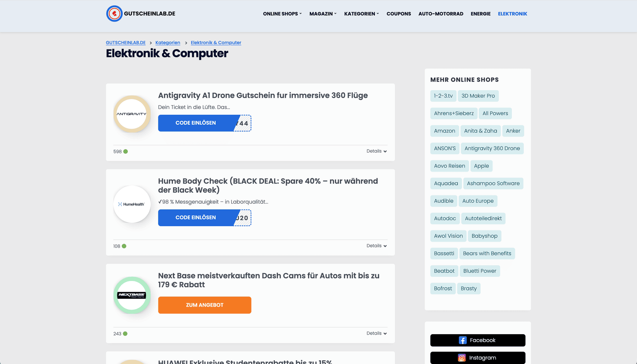Open the Ashampoo Software shop tag
The image size is (637, 364).
(x=493, y=183)
